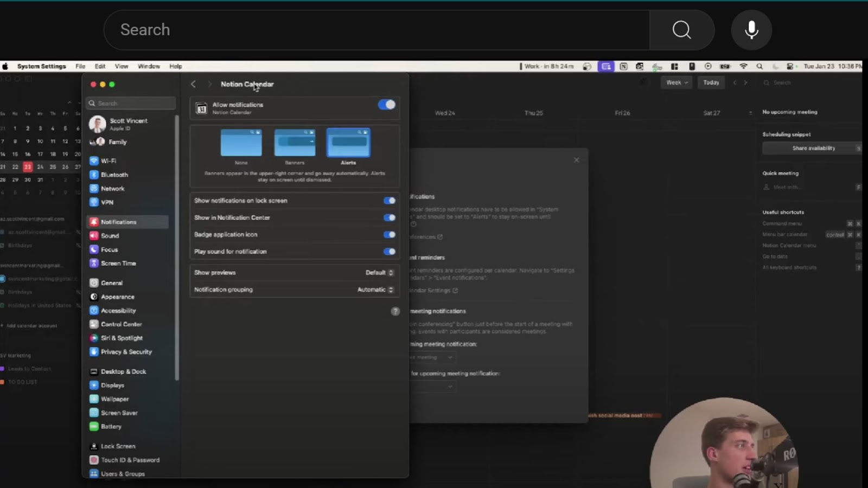Click Share availability button
This screenshot has width=868, height=488.
click(813, 148)
